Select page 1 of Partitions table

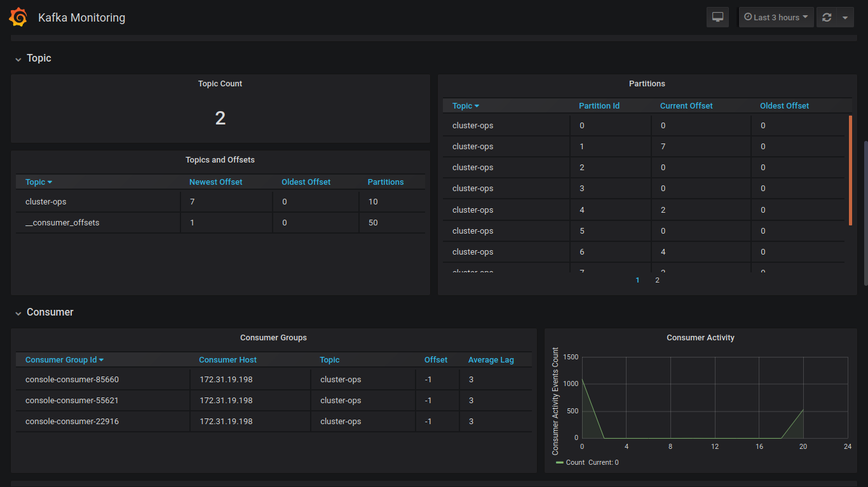pos(637,280)
